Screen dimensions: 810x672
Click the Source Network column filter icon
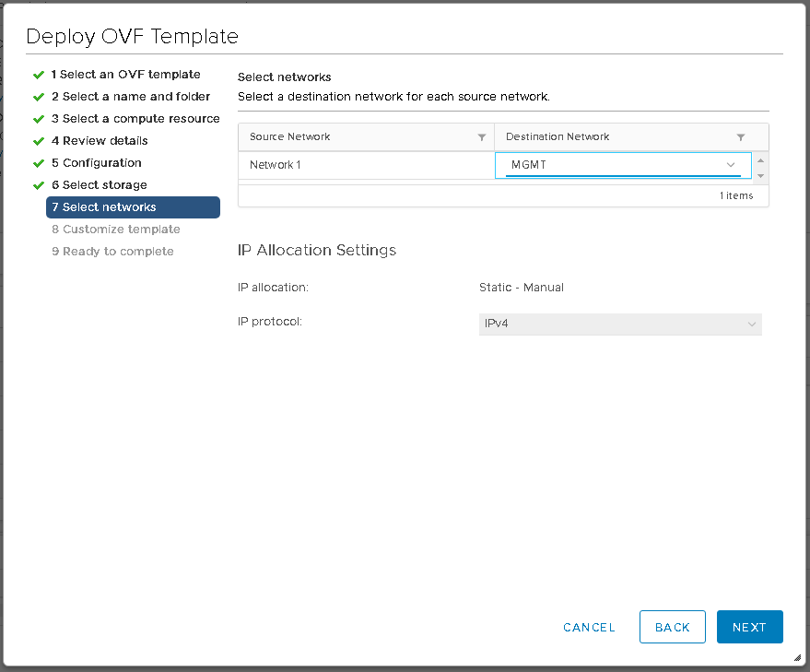pyautogui.click(x=481, y=137)
